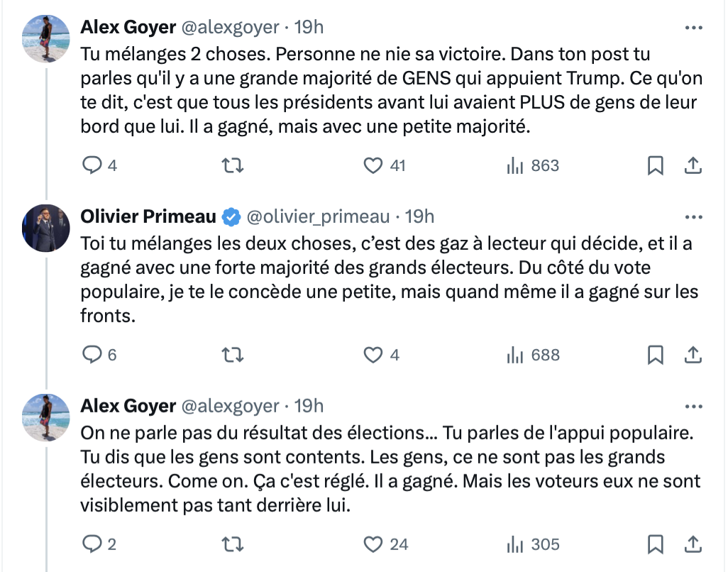Reply to tweet with 2 replies
Screen dimensions: 728x572
click(x=93, y=544)
